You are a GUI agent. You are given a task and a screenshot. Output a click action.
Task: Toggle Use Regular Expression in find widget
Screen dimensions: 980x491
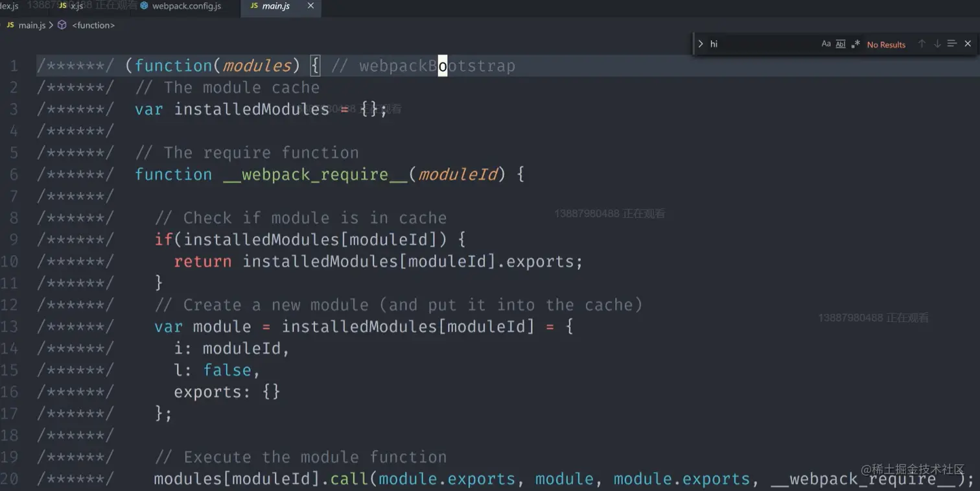tap(856, 44)
